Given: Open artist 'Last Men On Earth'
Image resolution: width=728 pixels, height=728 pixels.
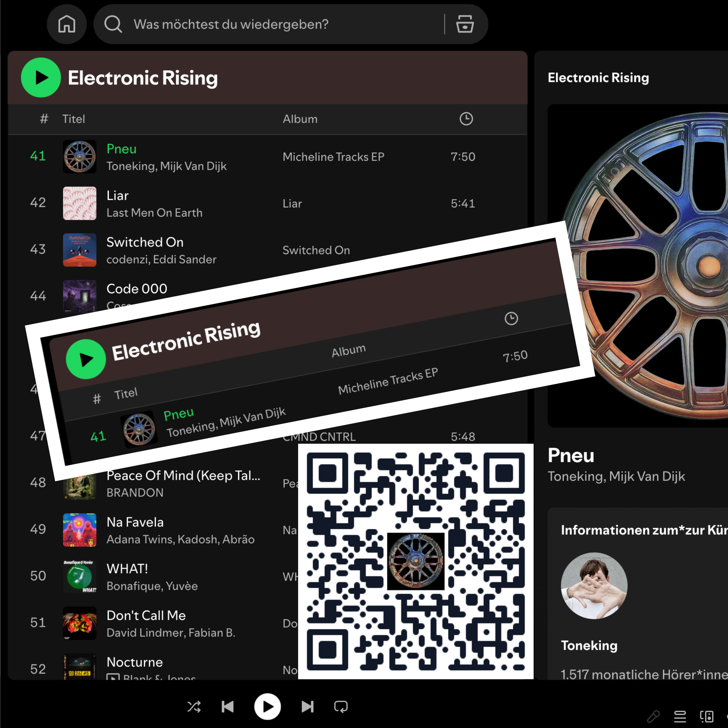Looking at the screenshot, I should coord(154,213).
